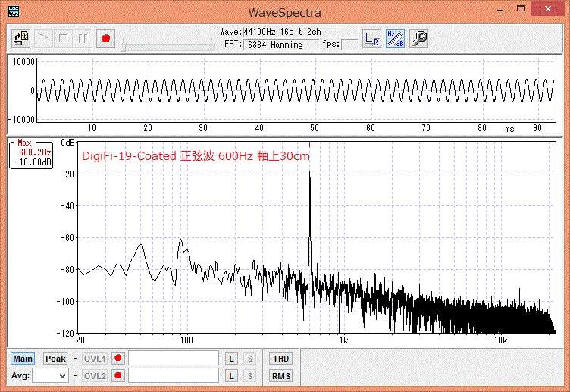Click the Max 600.2Hz readout box

coord(32,153)
